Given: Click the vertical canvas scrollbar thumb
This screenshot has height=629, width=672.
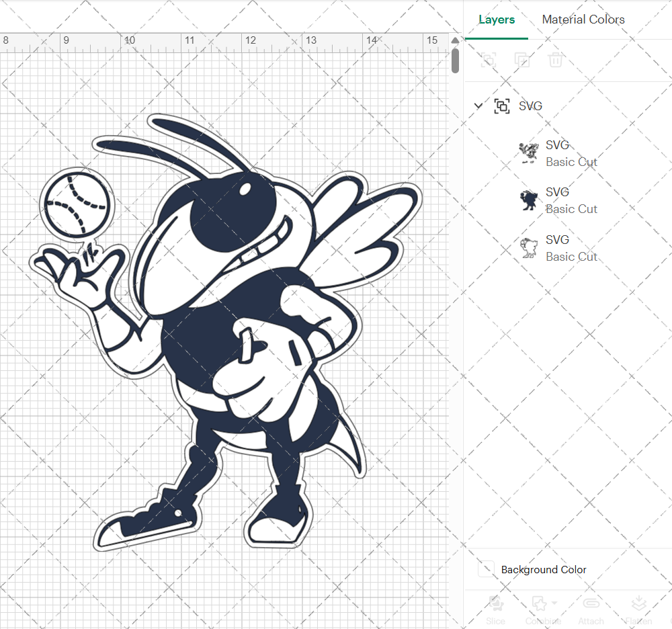Looking at the screenshot, I should point(455,60).
